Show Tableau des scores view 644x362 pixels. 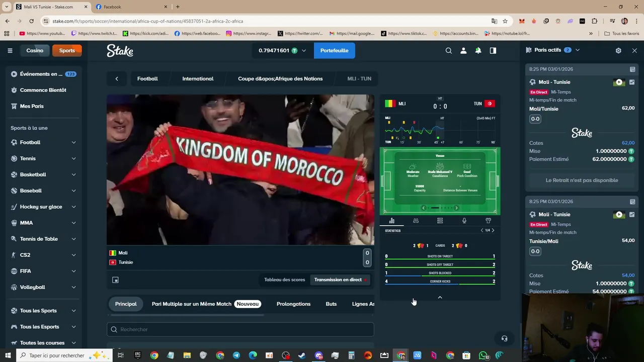(x=285, y=280)
